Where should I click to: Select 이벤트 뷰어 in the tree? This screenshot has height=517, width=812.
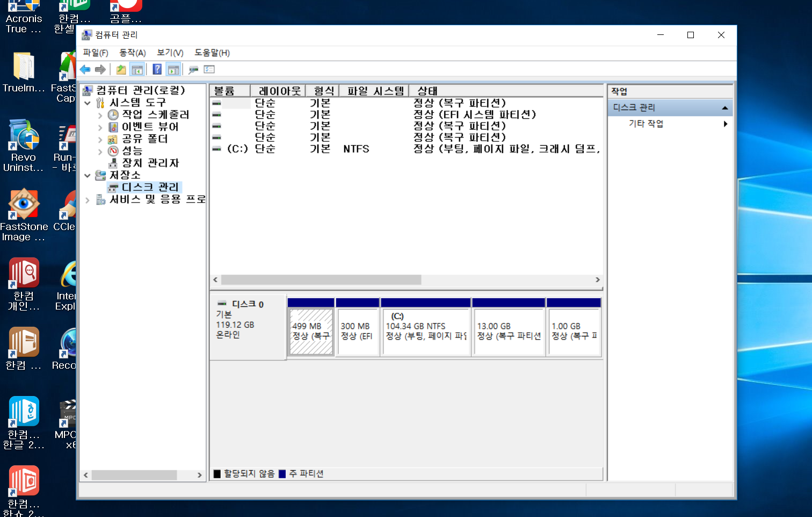pyautogui.click(x=150, y=127)
